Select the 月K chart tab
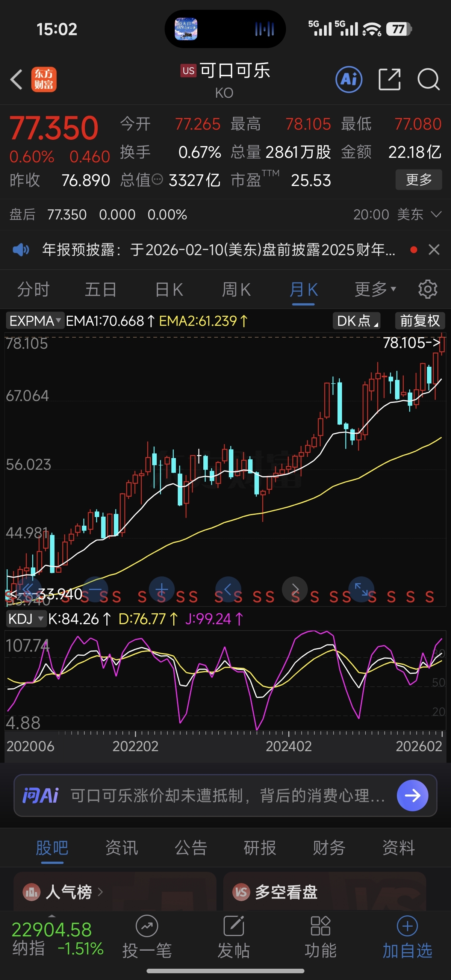451x980 pixels. pos(303,289)
